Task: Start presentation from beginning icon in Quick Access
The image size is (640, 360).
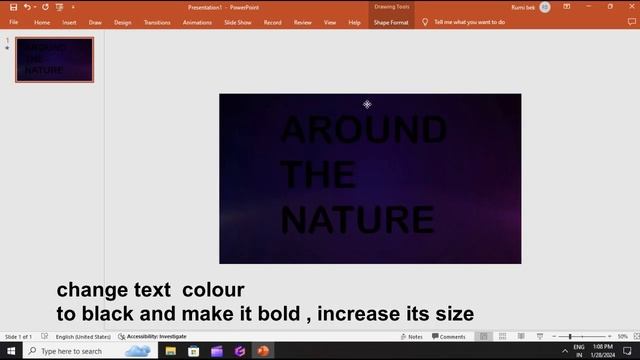Action: click(x=60, y=7)
